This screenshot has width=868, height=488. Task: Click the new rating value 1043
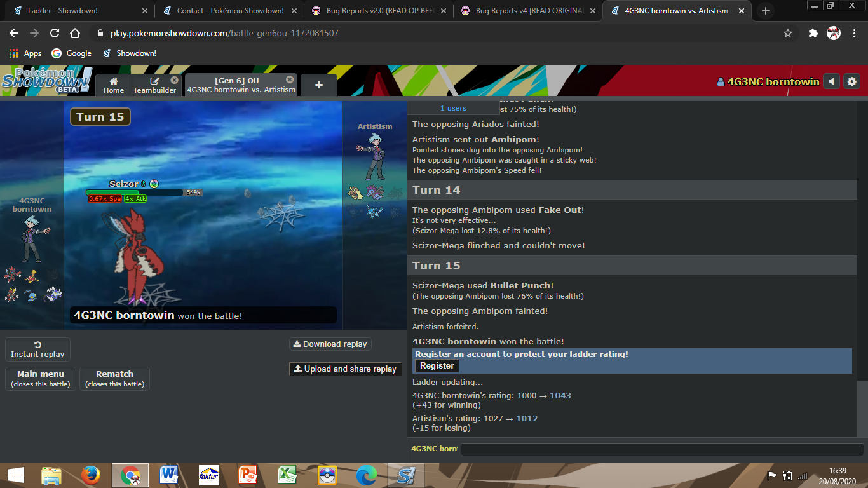[560, 395]
